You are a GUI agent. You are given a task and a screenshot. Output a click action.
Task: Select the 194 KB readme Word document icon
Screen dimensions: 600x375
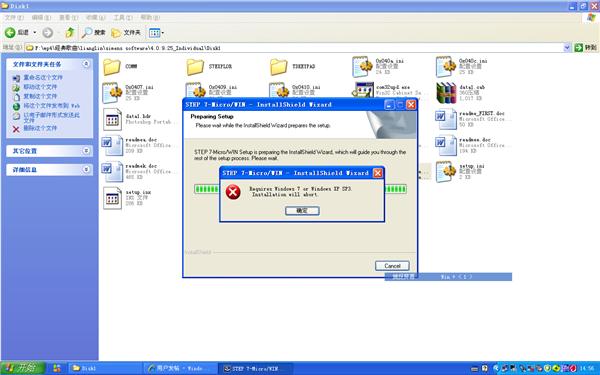(x=446, y=146)
